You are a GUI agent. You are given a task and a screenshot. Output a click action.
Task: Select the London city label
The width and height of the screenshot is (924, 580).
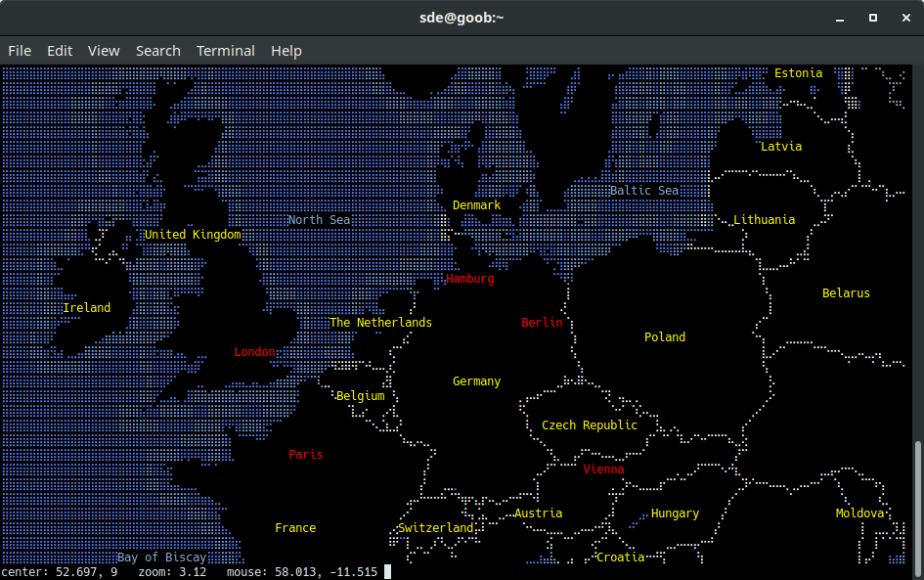coord(255,351)
